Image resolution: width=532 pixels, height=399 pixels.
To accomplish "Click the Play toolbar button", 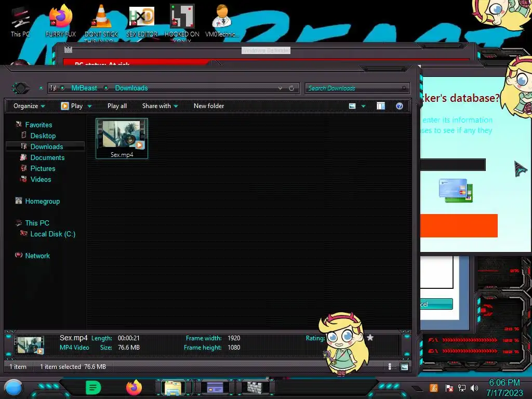I will pos(72,106).
